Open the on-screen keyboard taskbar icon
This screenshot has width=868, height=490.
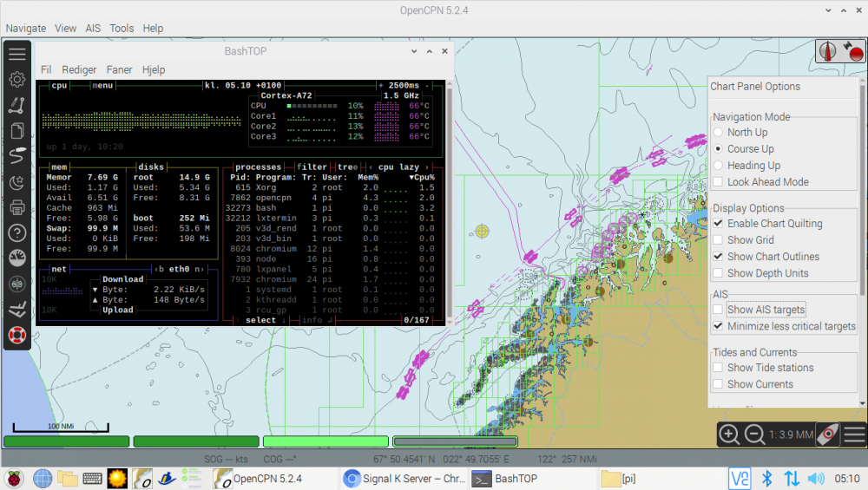pos(93,479)
